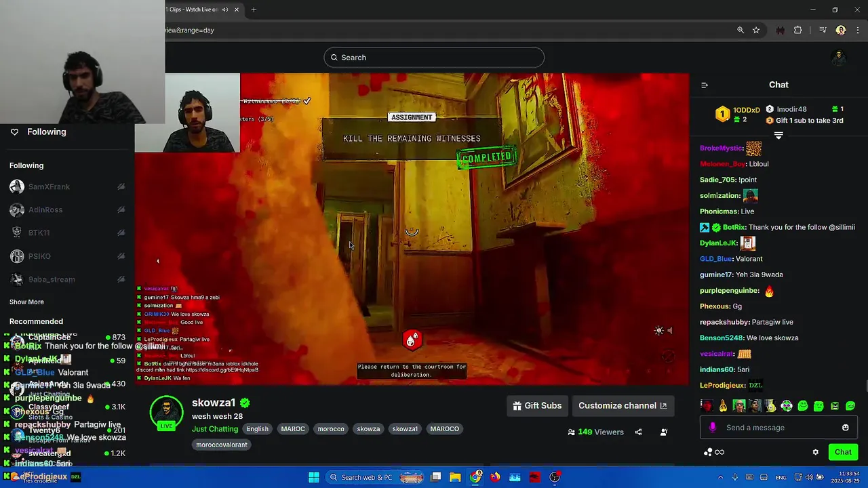The image size is (868, 488).
Task: Open OBS Studio from taskbar
Action: (555, 477)
